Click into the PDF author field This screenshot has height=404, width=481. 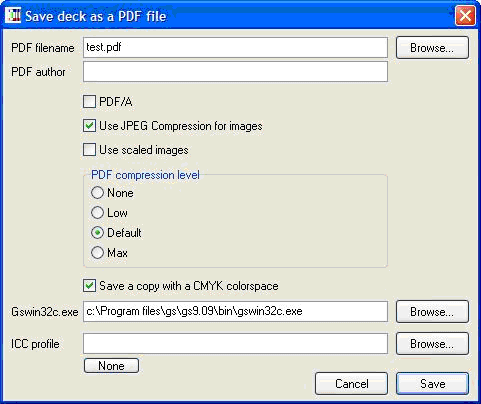tap(235, 71)
